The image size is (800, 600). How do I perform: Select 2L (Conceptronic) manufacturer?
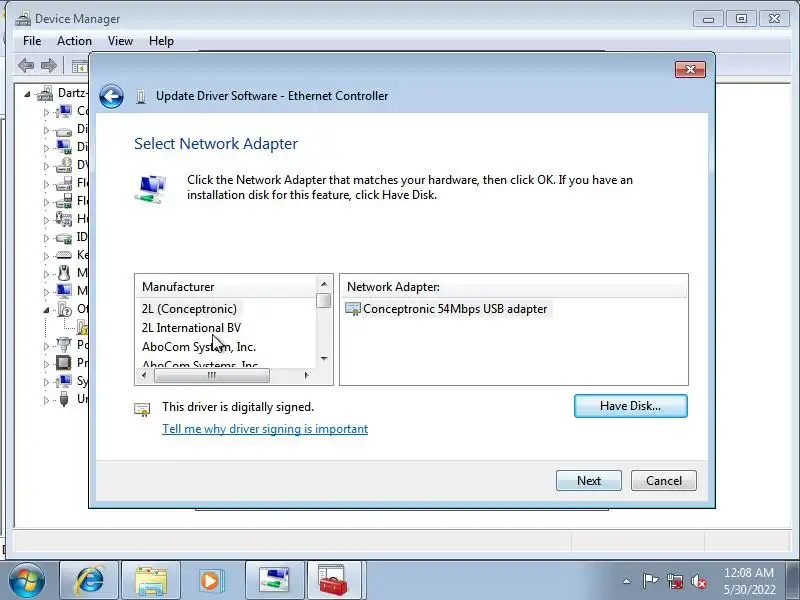coord(189,309)
